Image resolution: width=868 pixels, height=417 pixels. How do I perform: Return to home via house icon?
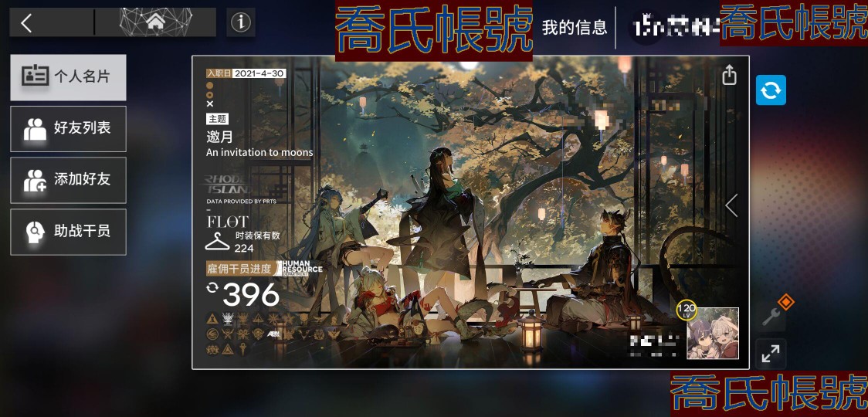pyautogui.click(x=155, y=22)
